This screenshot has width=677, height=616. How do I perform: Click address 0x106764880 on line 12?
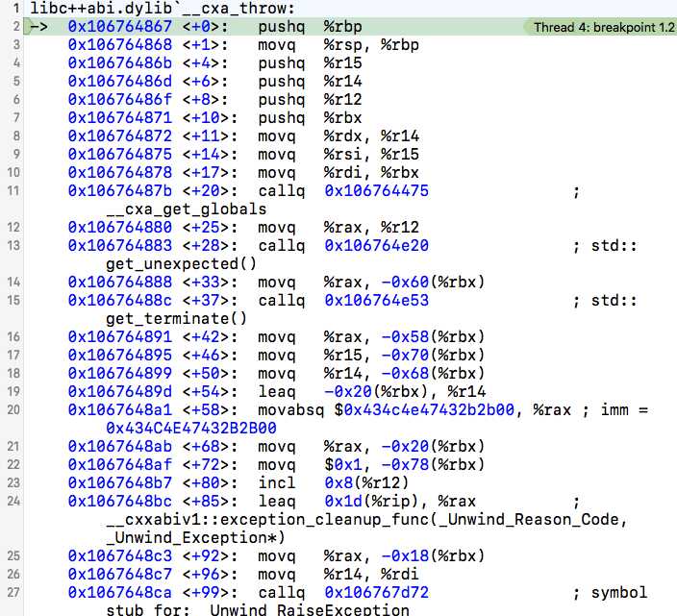(120, 228)
